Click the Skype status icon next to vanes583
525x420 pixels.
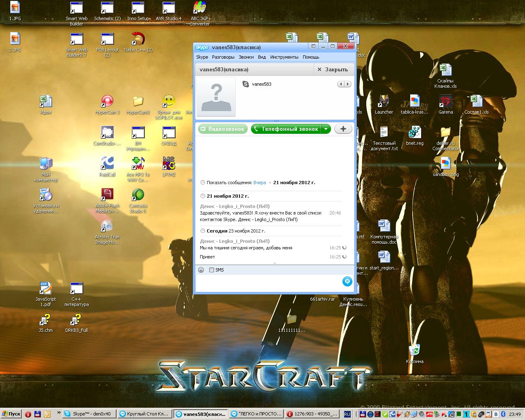click(246, 84)
